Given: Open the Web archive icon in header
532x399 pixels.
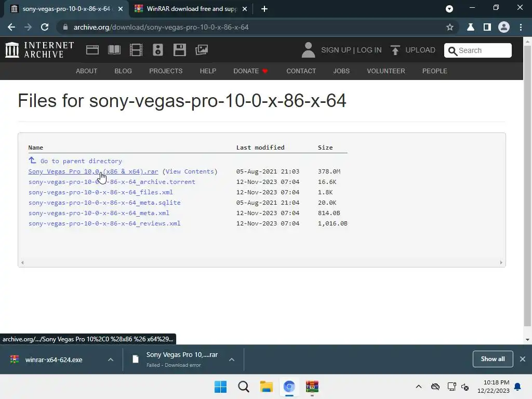Looking at the screenshot, I should tap(92, 50).
